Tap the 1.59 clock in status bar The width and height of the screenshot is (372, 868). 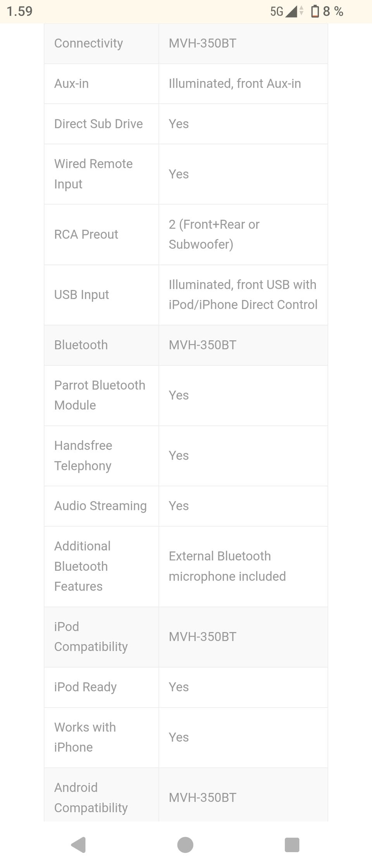(x=19, y=11)
